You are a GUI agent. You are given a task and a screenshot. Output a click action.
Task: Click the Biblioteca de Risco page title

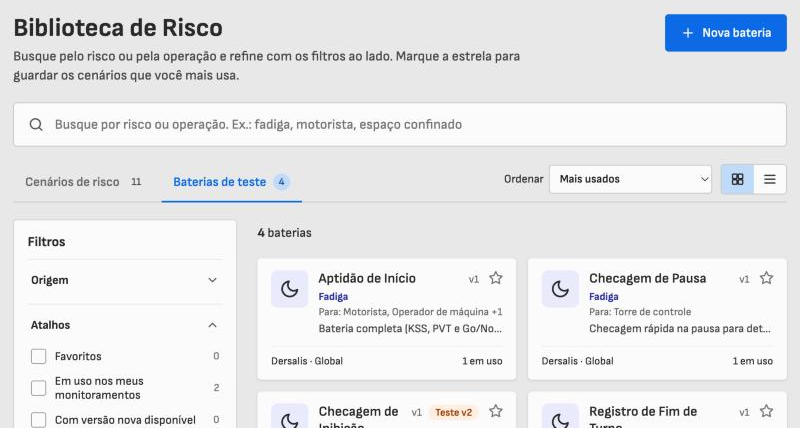(x=118, y=28)
